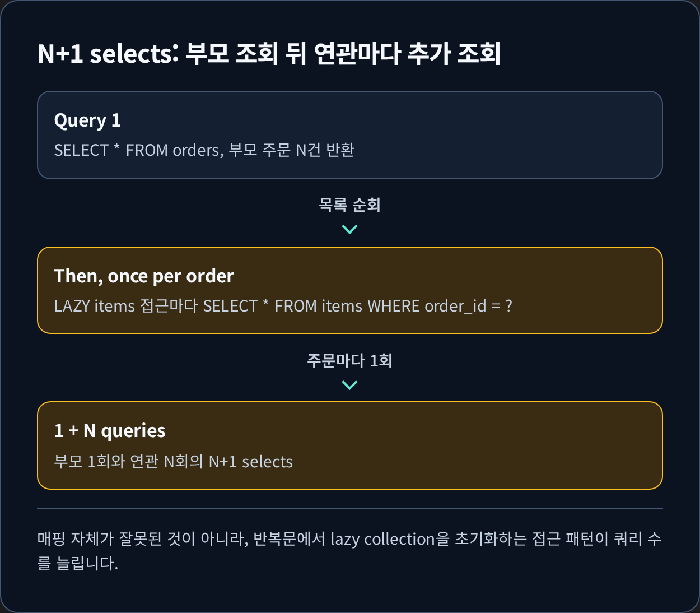Click the SELECT * FROM orders text
This screenshot has width=700, height=613.
click(137, 150)
